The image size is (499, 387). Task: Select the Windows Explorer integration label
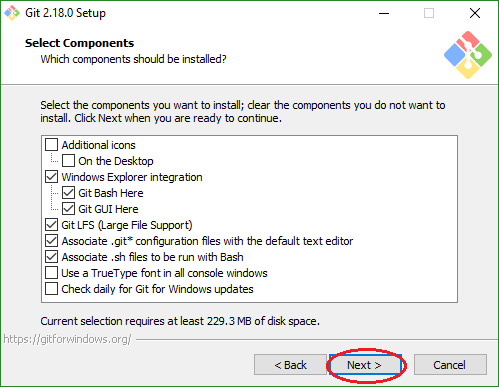coord(132,177)
